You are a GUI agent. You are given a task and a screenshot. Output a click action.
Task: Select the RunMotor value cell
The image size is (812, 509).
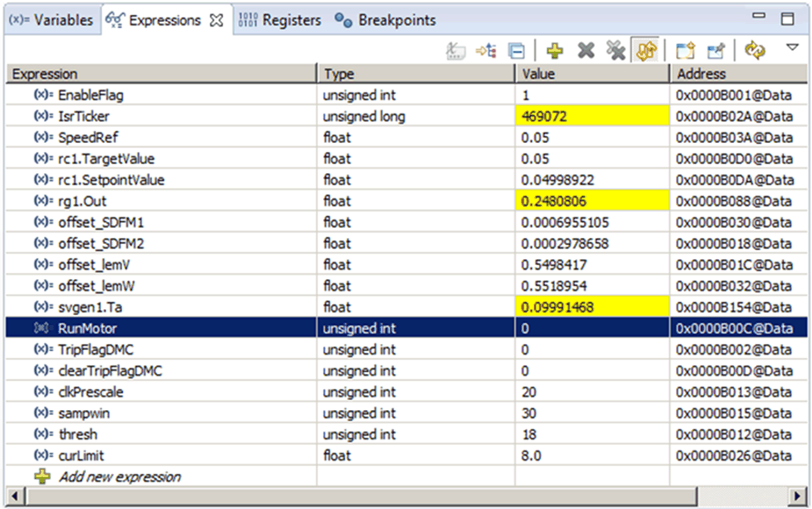(591, 329)
